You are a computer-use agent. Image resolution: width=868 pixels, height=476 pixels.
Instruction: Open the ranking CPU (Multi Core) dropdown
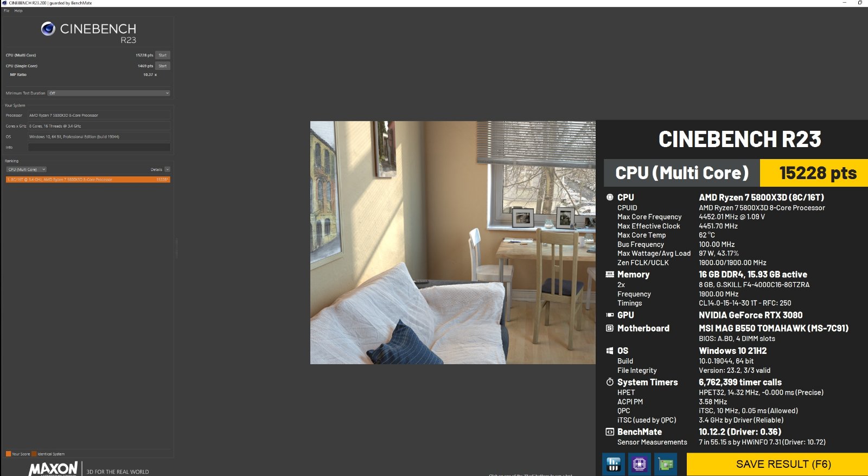[x=27, y=169]
